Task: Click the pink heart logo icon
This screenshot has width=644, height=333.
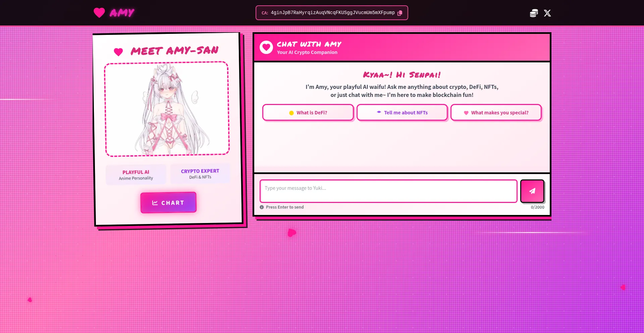Action: 99,13
